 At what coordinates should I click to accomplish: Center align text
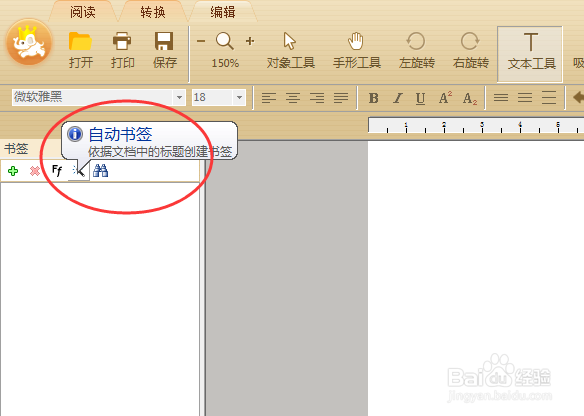[x=293, y=98]
